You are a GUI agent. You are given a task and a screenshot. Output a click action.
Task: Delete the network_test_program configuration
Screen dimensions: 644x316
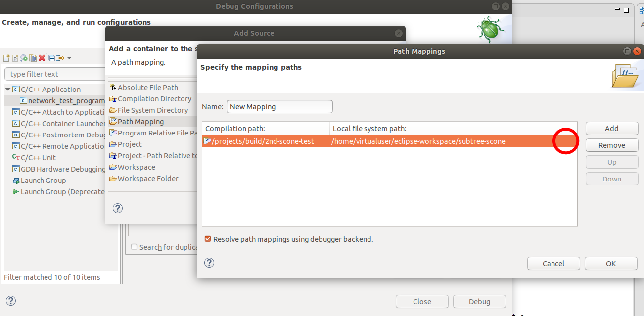pos(42,58)
